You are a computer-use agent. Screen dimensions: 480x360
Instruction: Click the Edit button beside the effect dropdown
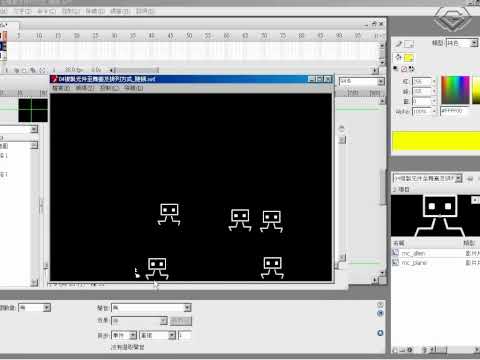tap(181, 321)
